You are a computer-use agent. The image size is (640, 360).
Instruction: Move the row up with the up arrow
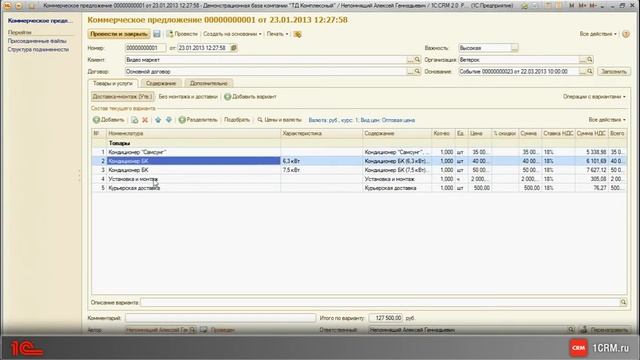tap(158, 120)
